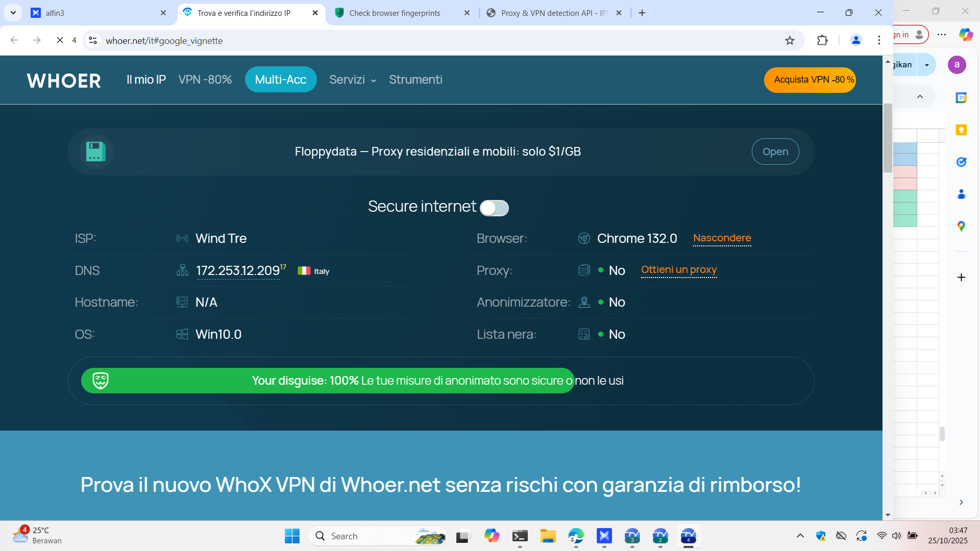Click the Wi-Fi icon in system tray

pos(881,536)
